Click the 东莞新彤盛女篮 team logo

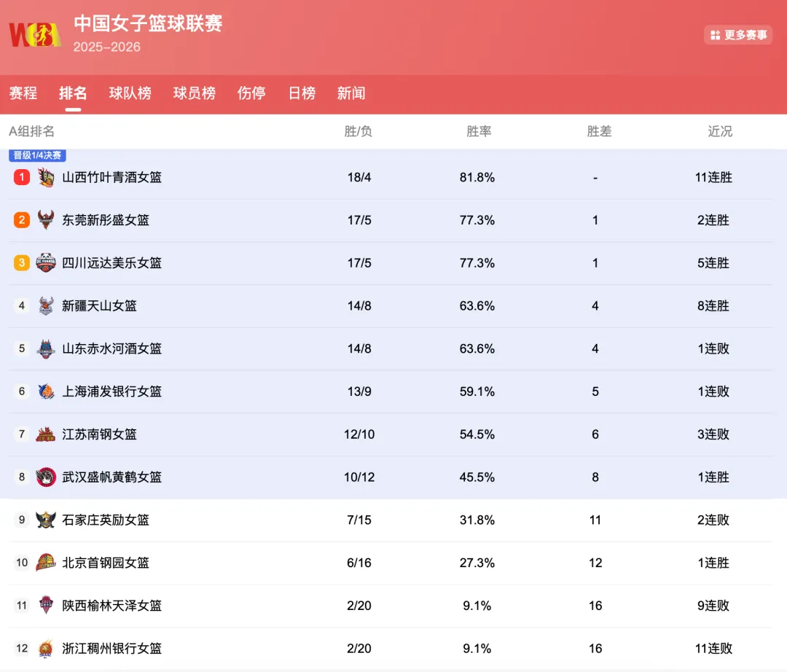coord(46,220)
